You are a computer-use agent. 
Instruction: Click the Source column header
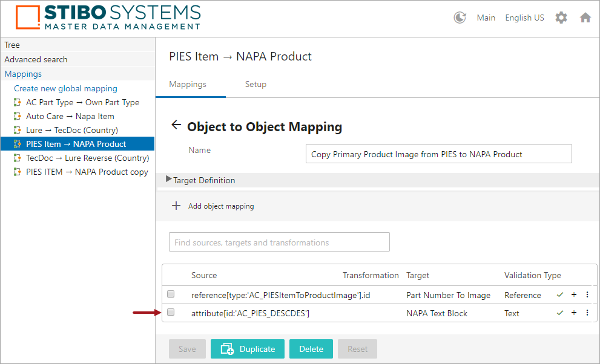(x=204, y=275)
